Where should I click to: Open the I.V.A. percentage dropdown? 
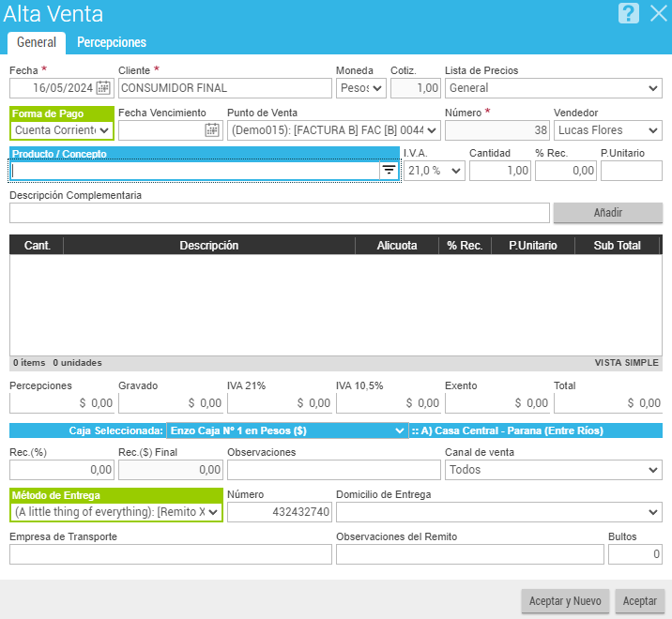[x=435, y=171]
